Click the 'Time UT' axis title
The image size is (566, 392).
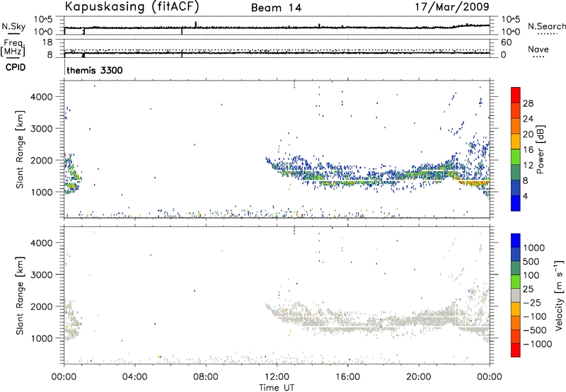[277, 388]
